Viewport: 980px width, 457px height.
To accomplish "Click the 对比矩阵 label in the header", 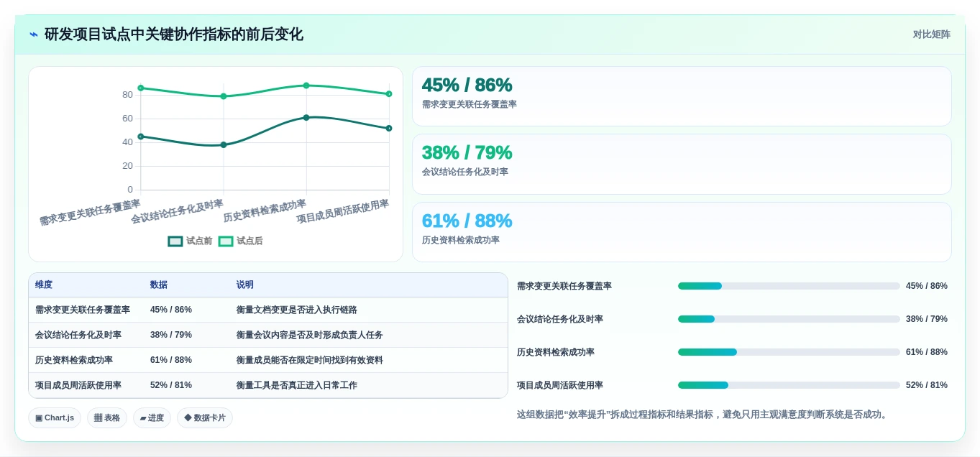I will (932, 34).
